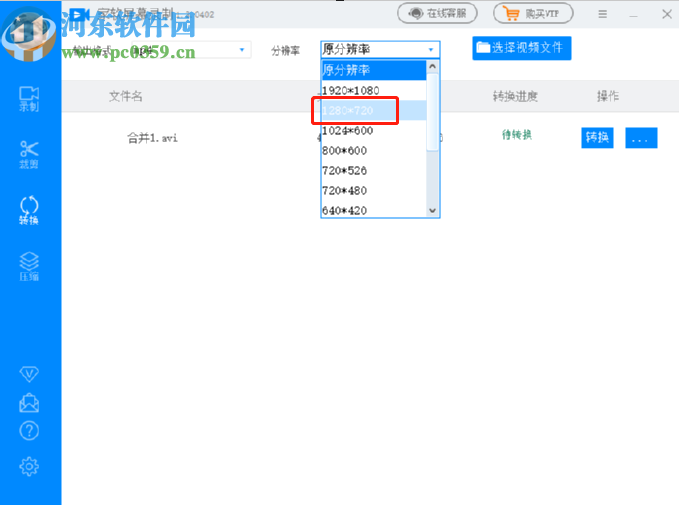Click the VIP diamond icon in sidebar

29,374
